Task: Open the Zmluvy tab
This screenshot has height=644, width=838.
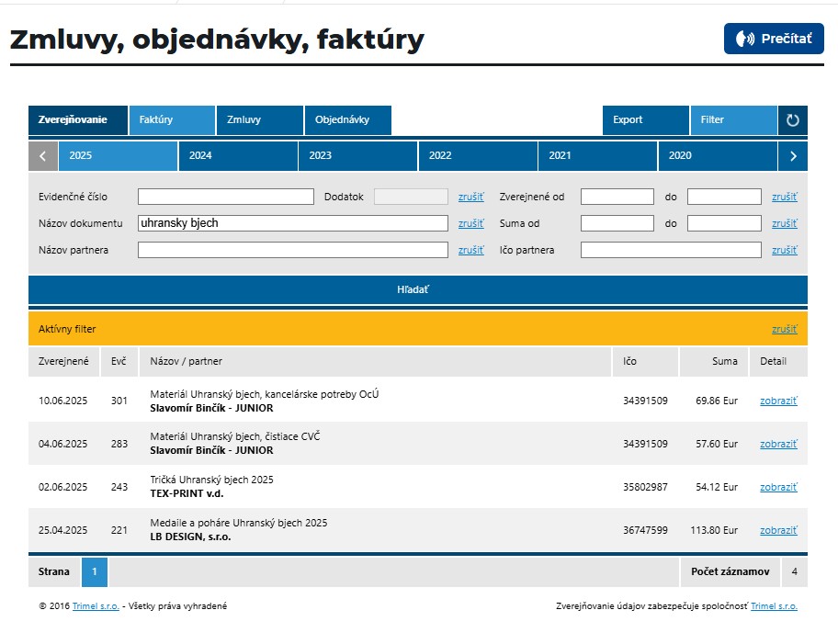Action: click(259, 120)
